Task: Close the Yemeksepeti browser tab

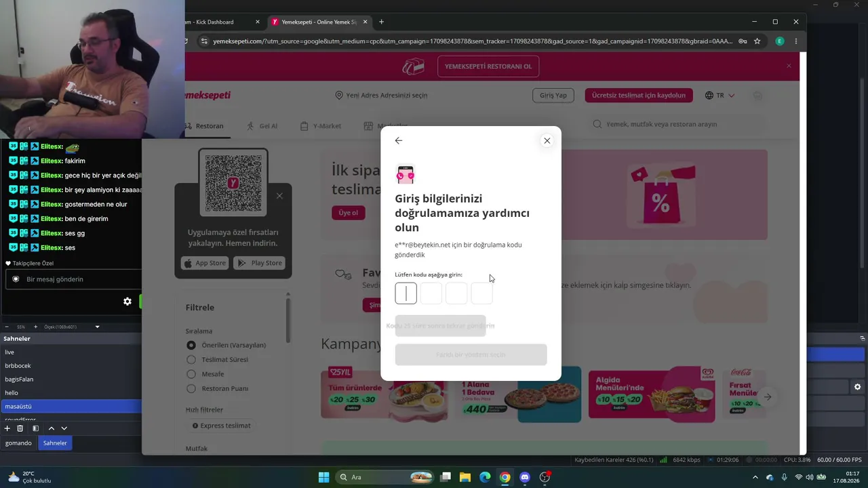Action: coord(365,22)
